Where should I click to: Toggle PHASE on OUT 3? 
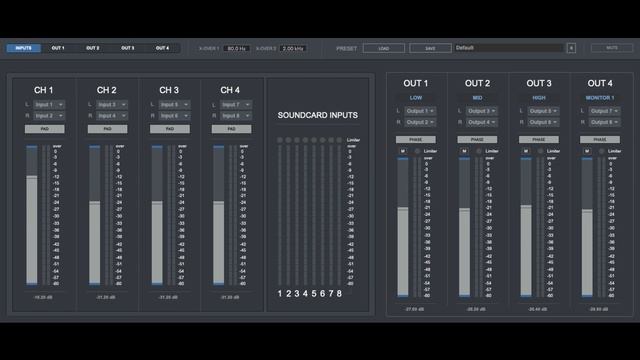tap(539, 140)
